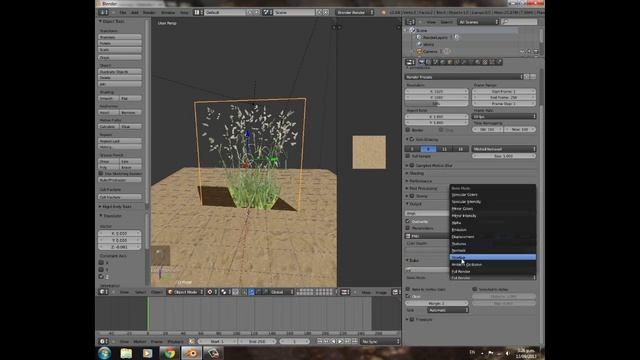Select the Object properties tab icon
This screenshot has height=360, width=640.
(450, 62)
